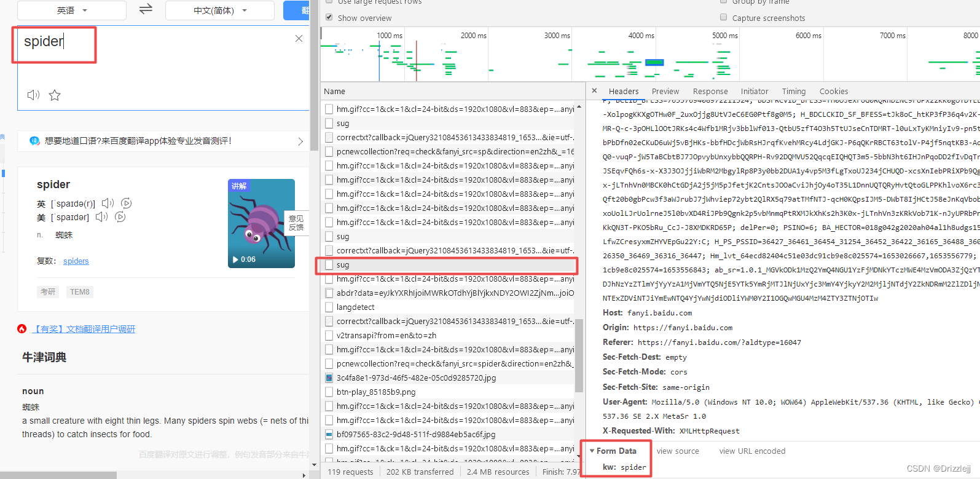Click the request list vertical scrollbar thumb
Image resolution: width=980 pixels, height=479 pixels.
(579, 355)
